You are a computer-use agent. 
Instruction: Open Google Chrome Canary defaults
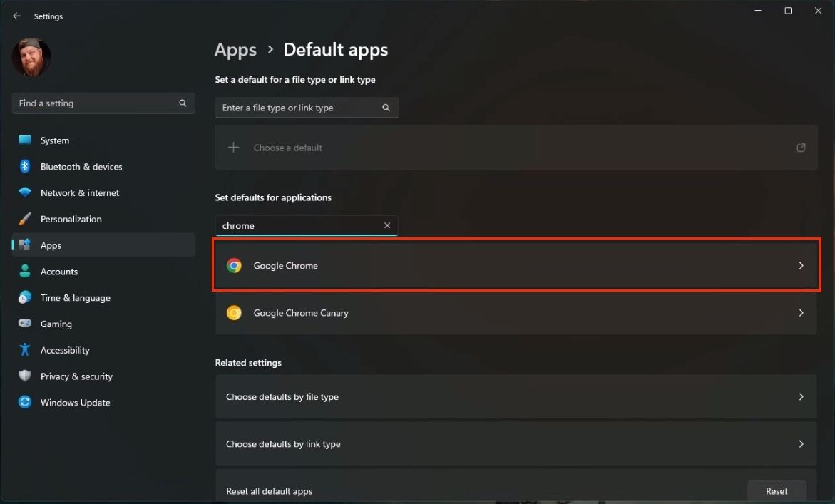click(x=516, y=313)
